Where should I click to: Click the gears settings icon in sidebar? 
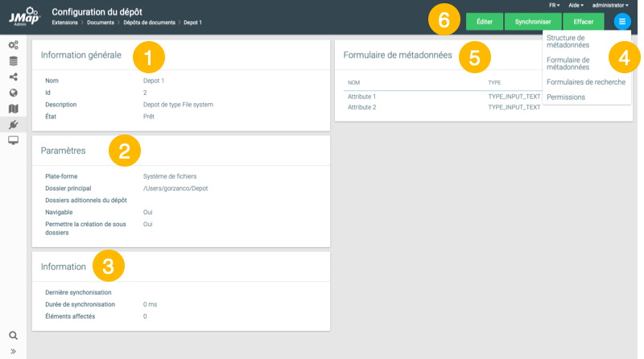coord(14,45)
